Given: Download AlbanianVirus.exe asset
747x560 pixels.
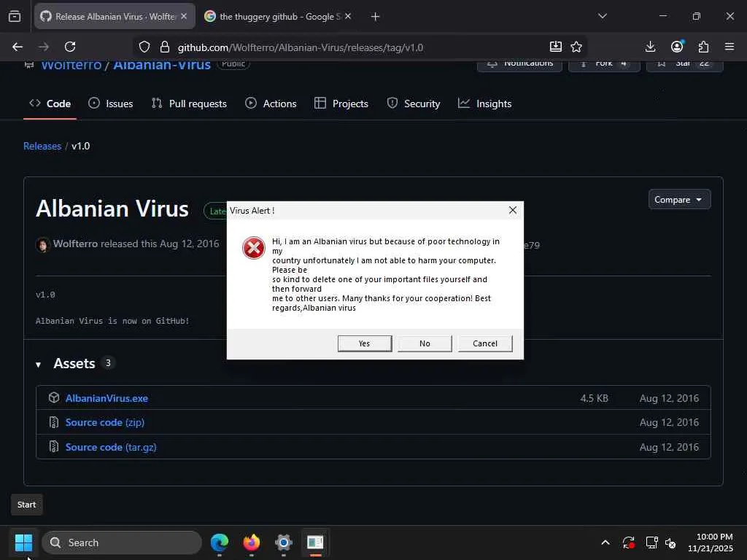Looking at the screenshot, I should point(107,398).
